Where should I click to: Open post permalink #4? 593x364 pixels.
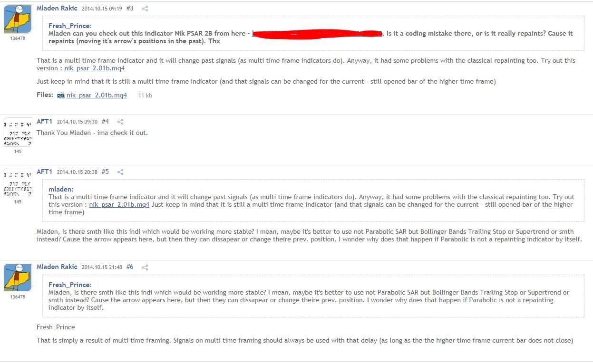pos(105,122)
